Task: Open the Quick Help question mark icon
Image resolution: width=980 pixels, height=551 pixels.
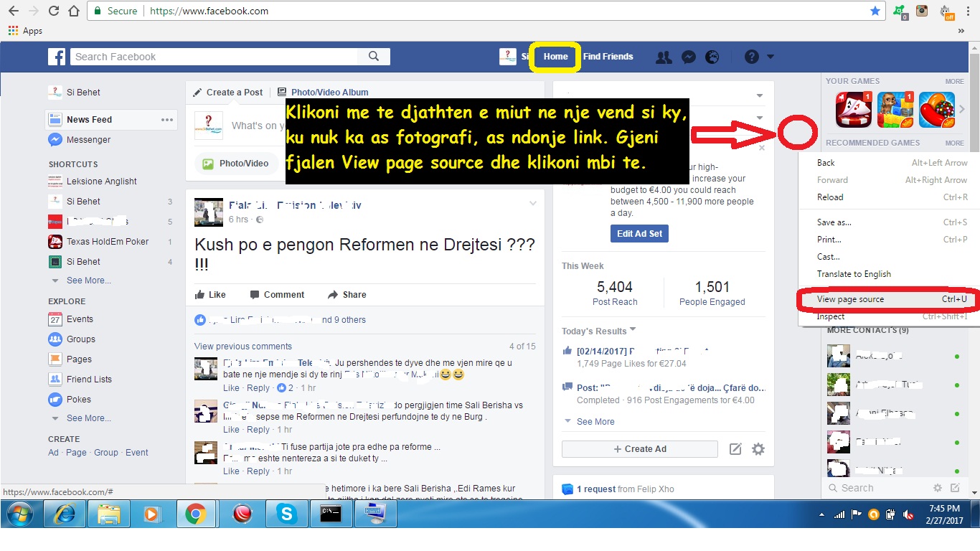Action: click(x=752, y=57)
